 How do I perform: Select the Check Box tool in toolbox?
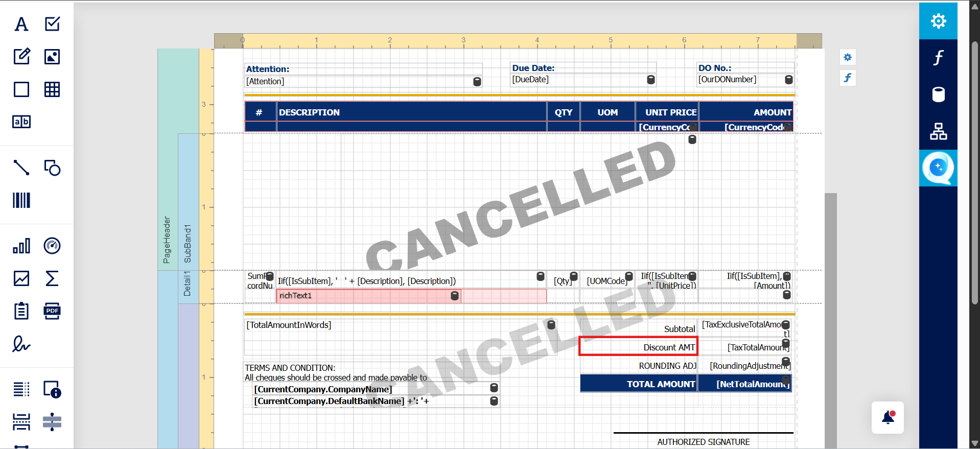[52, 24]
